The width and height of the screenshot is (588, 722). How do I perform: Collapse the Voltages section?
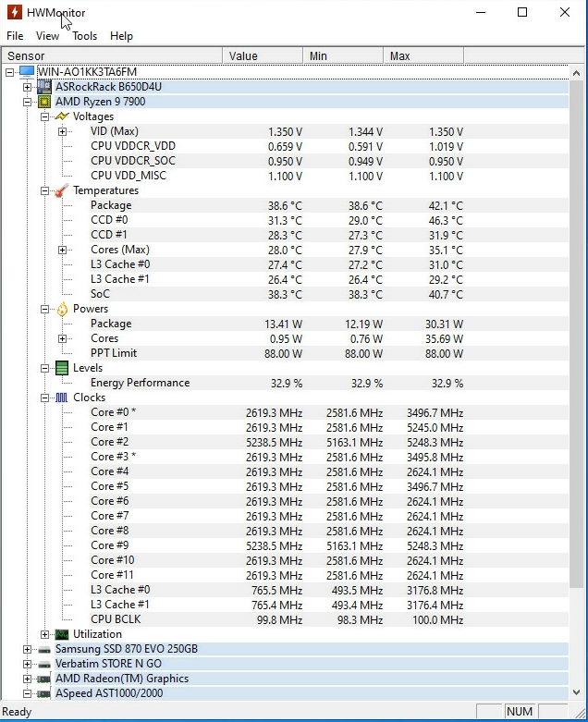click(x=44, y=116)
